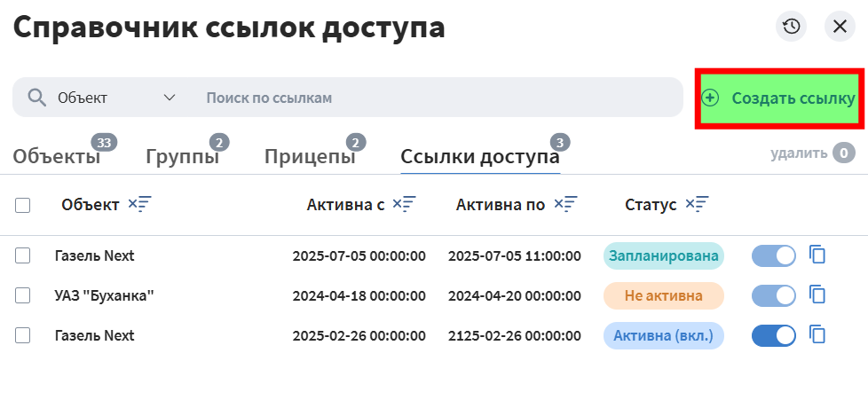868x416 pixels.
Task: Switch to the Прицепы tab
Action: tap(310, 158)
